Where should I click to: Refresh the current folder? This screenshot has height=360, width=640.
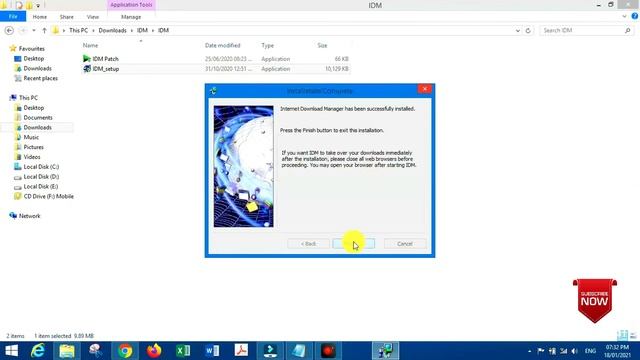528,31
